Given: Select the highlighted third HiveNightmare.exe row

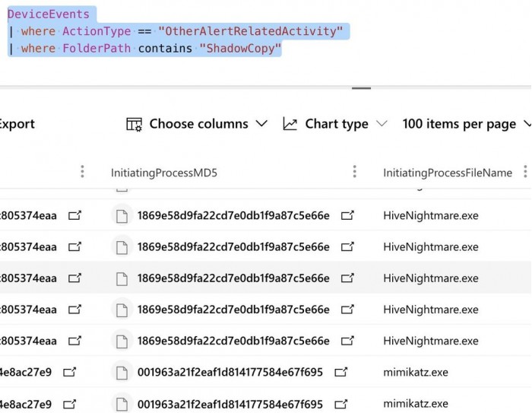Looking at the screenshot, I should [431, 278].
